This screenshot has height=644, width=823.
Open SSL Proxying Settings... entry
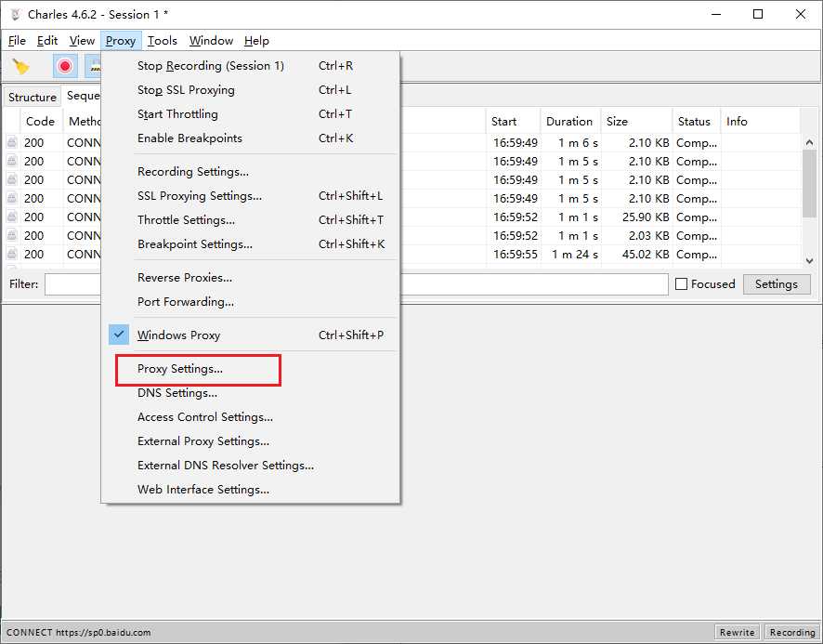(251, 196)
